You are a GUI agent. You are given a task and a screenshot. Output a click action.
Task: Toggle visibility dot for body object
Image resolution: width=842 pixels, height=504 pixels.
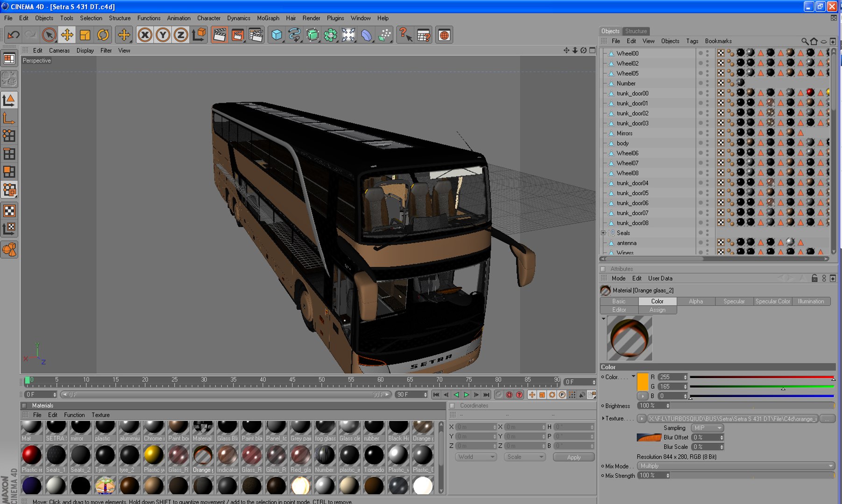click(700, 143)
